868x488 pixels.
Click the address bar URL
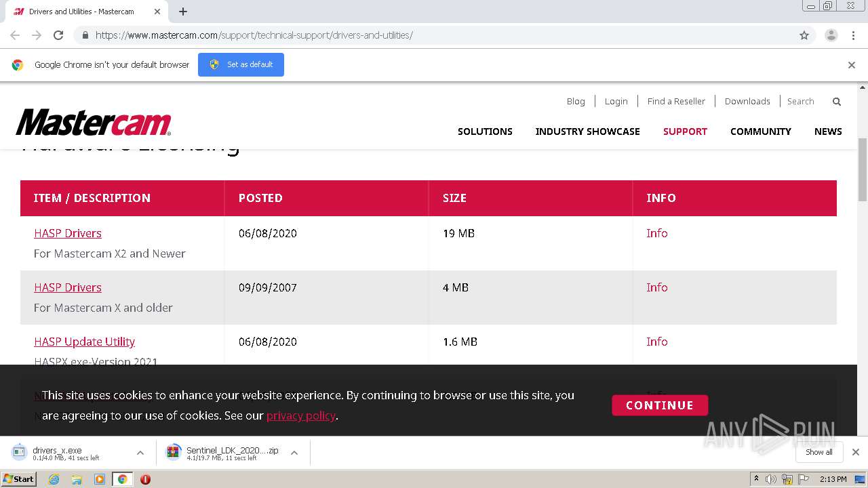(254, 35)
